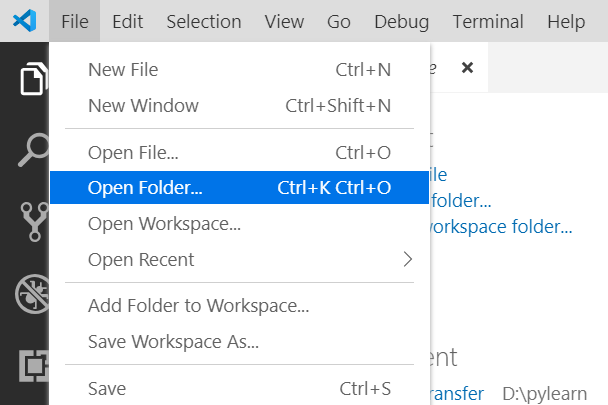Select Add Folder to Workspace...
This screenshot has width=608, height=405.
(x=240, y=306)
